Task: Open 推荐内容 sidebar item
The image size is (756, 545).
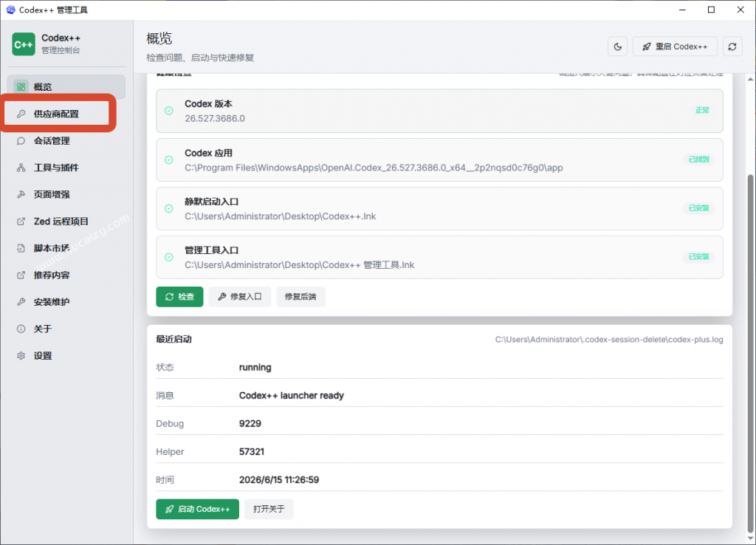Action: (x=66, y=275)
